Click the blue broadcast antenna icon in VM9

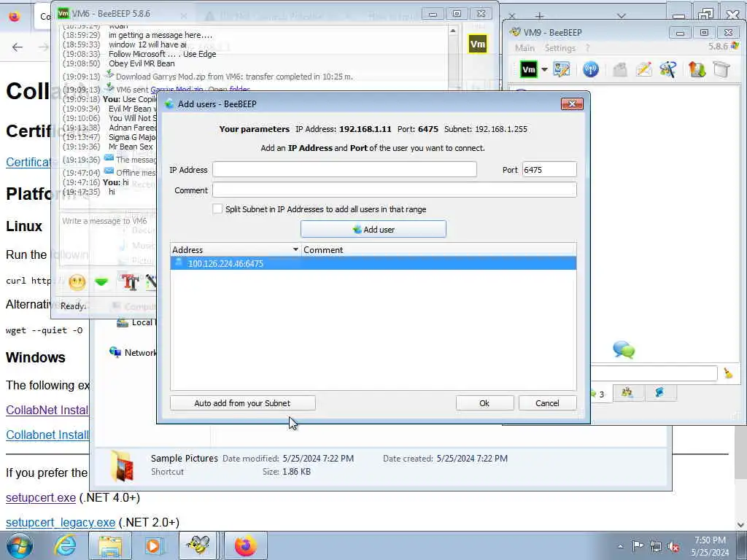click(x=591, y=69)
